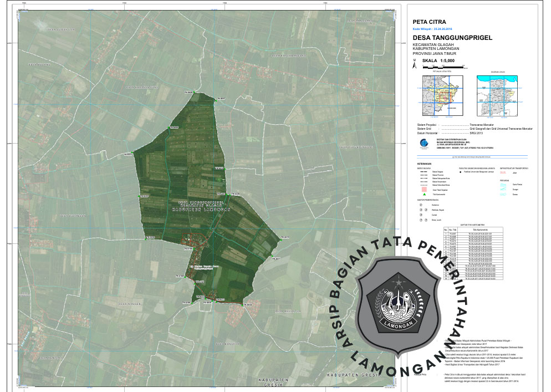Open the Petunjuk Letak Peta inset map
This screenshot has height=392, width=551.
(441, 95)
